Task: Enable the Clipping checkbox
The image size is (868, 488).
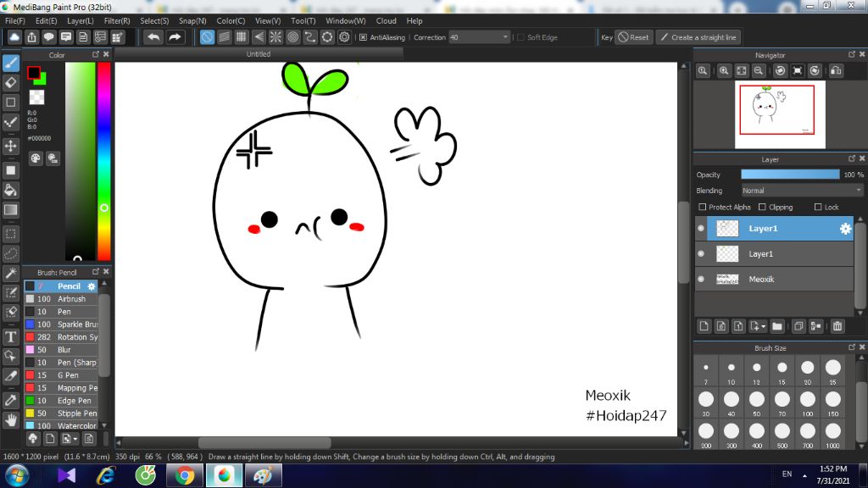Action: tap(762, 208)
